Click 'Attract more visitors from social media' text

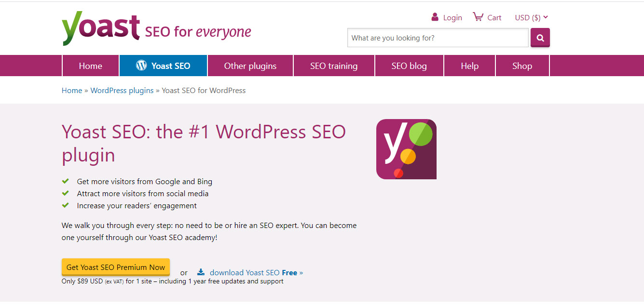(143, 194)
